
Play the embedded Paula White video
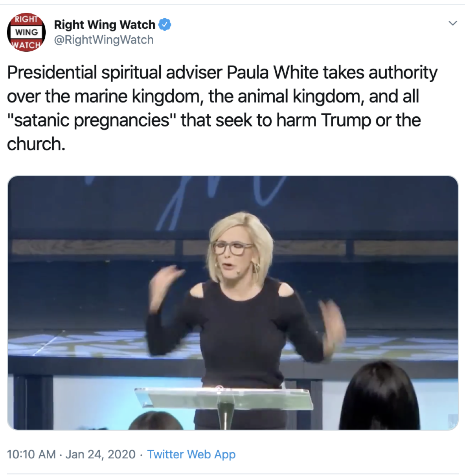point(233,303)
